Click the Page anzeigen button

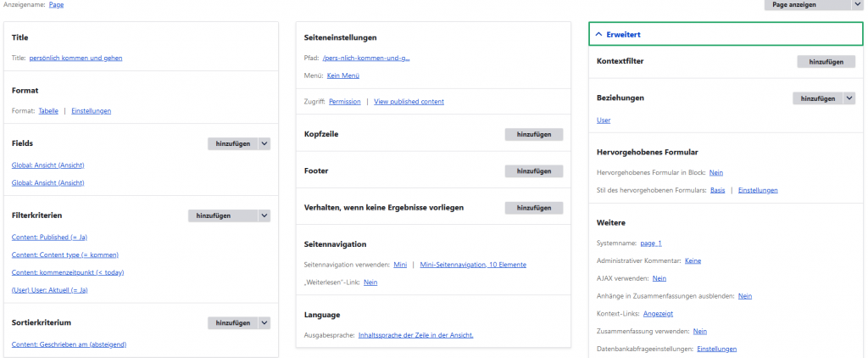point(793,5)
